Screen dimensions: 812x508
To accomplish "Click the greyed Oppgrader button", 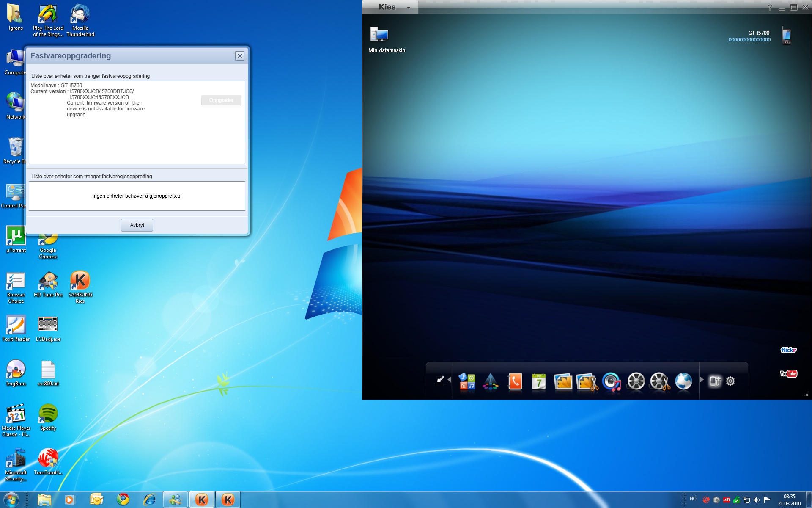I will pyautogui.click(x=221, y=100).
